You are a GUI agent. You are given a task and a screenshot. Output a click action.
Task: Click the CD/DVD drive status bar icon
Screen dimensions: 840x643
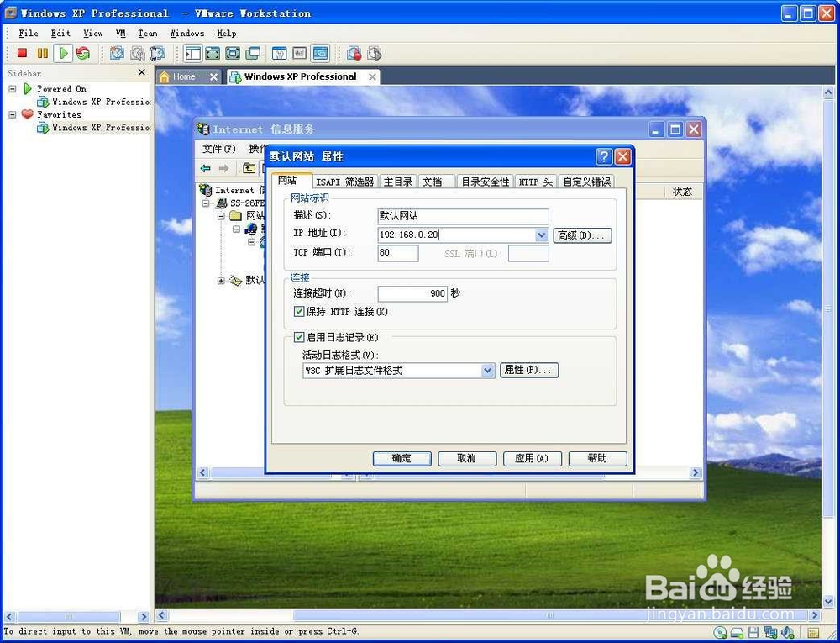tap(721, 633)
